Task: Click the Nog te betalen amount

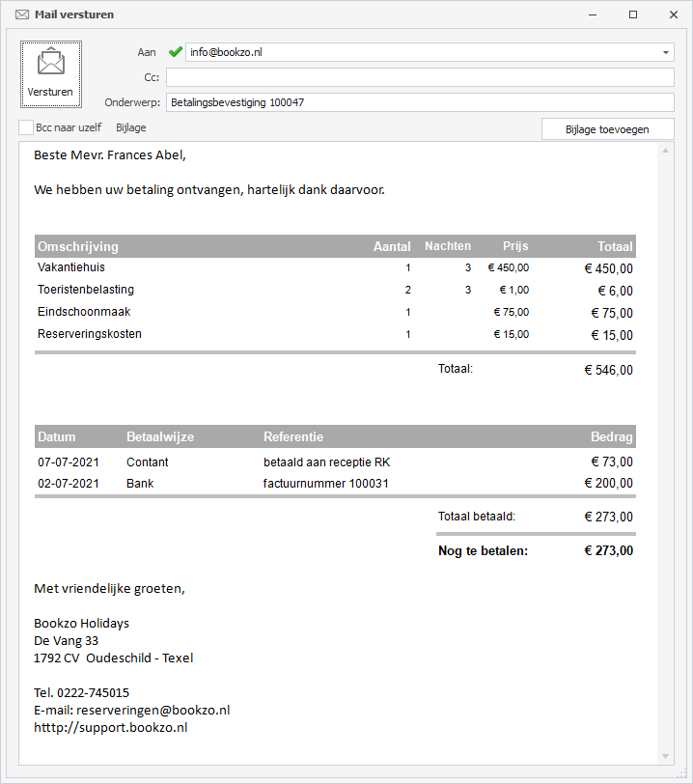Action: click(608, 550)
